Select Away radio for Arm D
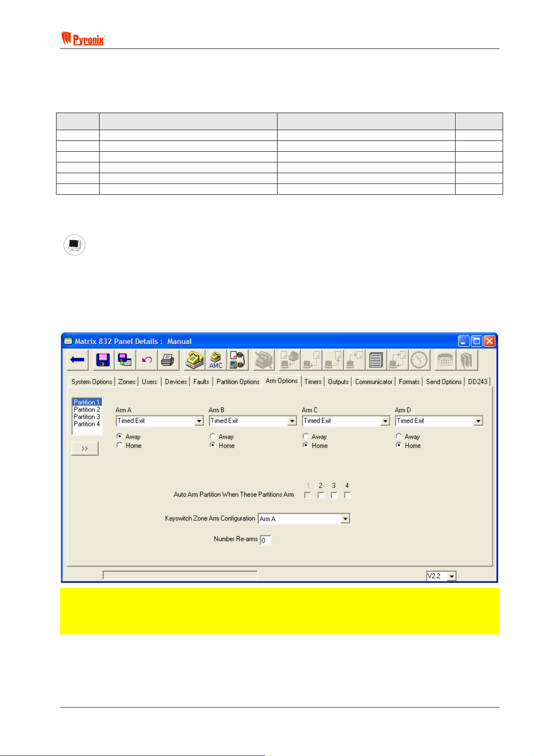Image resolution: width=534 pixels, height=756 pixels. coord(399,436)
